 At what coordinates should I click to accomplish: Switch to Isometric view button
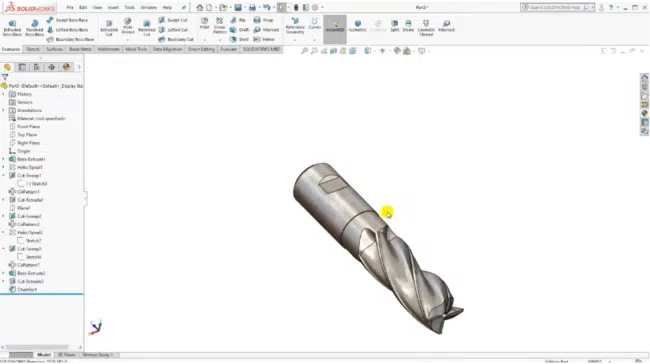point(357,26)
